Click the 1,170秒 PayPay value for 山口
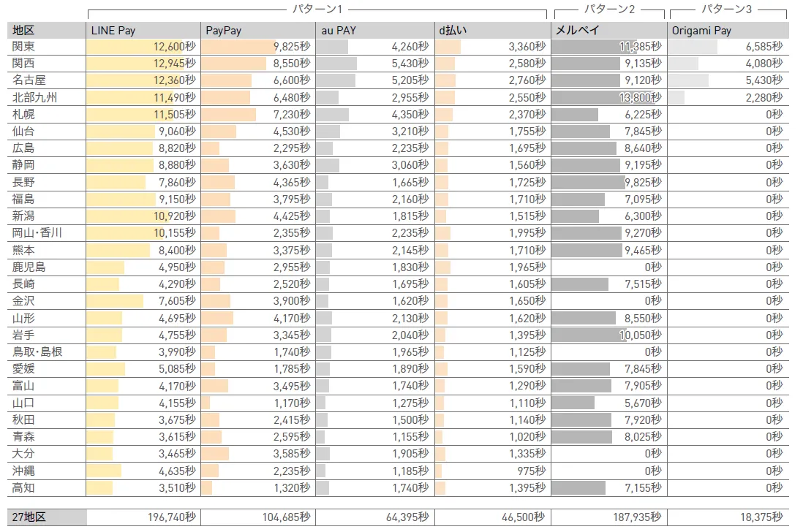Viewport: 803px width, 532px height. pos(292,403)
